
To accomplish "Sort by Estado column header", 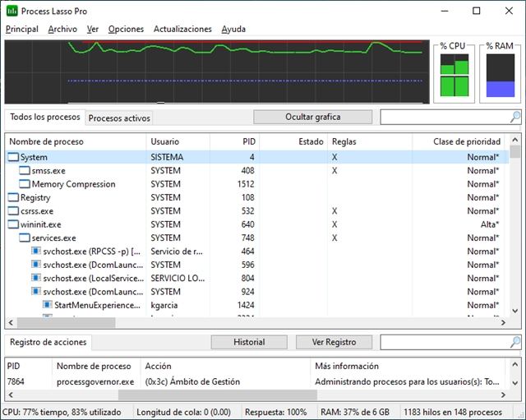I will [x=293, y=141].
